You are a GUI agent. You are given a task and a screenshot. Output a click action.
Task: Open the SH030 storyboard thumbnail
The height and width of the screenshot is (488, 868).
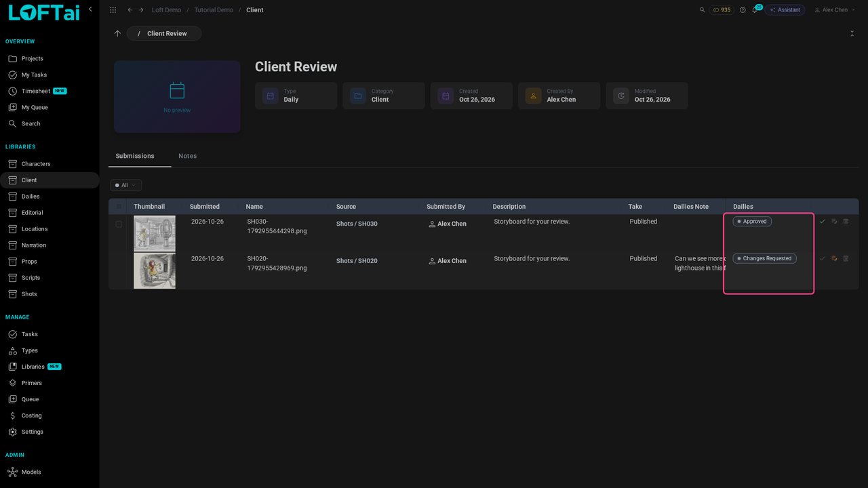coord(155,234)
